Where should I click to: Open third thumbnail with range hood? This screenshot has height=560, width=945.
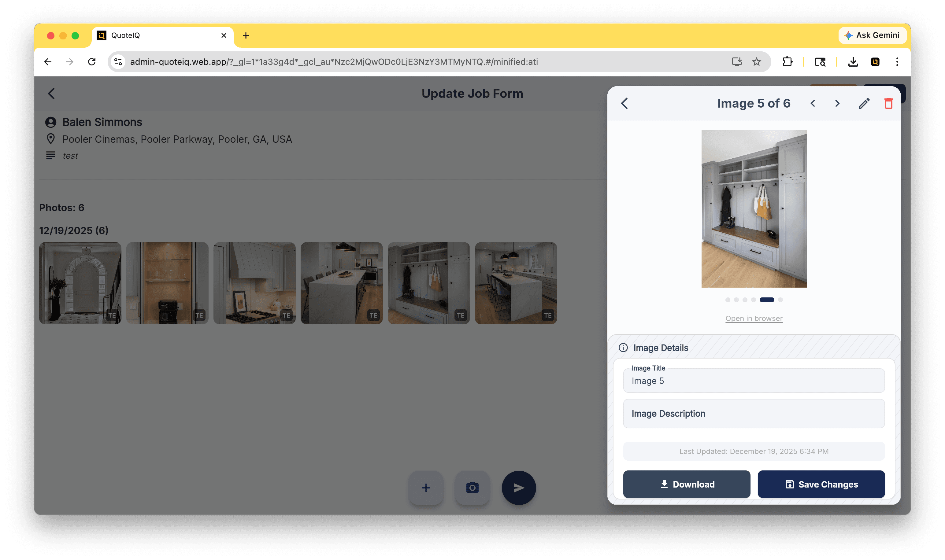click(255, 283)
